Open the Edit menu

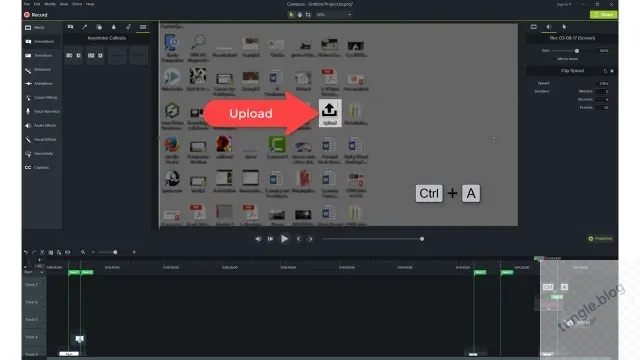pyautogui.click(x=37, y=4)
